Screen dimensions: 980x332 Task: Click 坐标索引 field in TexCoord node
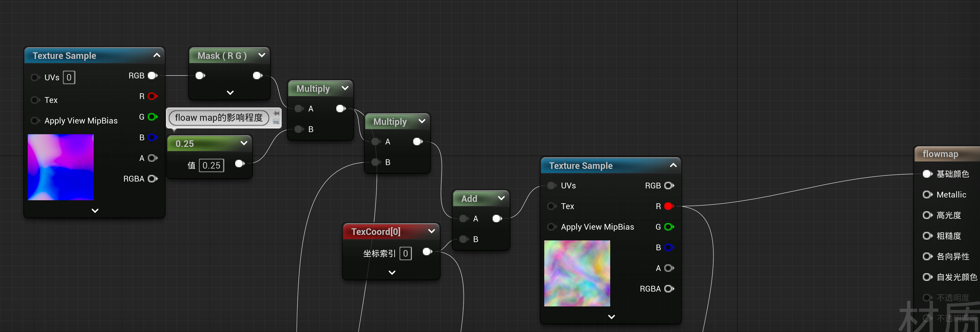click(x=406, y=254)
